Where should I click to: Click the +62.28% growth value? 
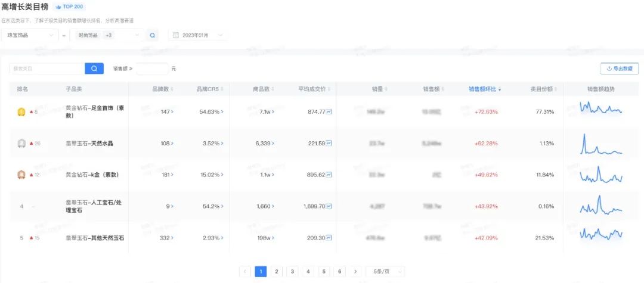(486, 143)
